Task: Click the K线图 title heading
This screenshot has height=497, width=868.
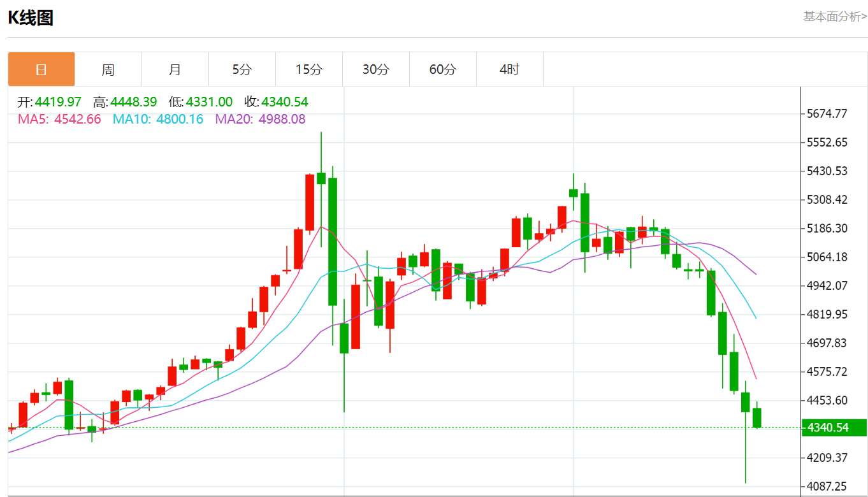Action: coord(31,18)
